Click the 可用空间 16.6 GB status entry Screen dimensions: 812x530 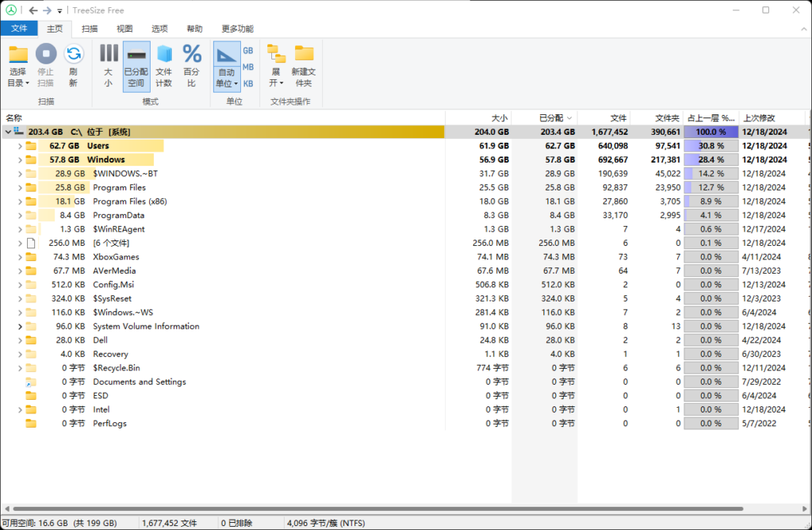pos(60,524)
